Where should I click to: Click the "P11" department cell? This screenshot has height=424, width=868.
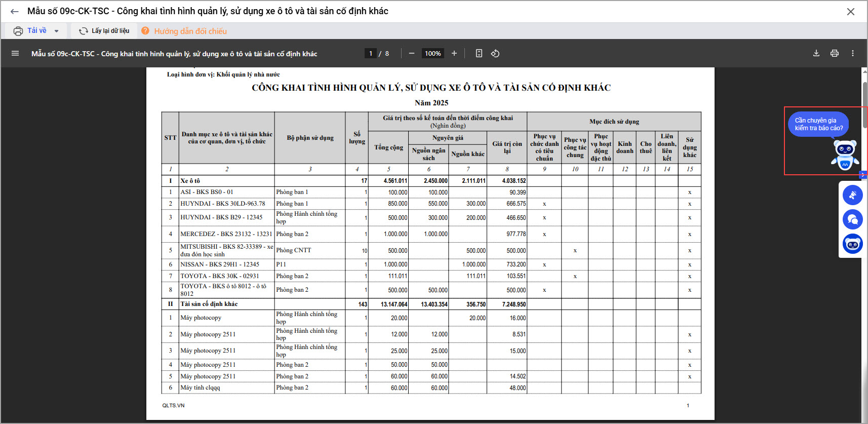pyautogui.click(x=310, y=264)
